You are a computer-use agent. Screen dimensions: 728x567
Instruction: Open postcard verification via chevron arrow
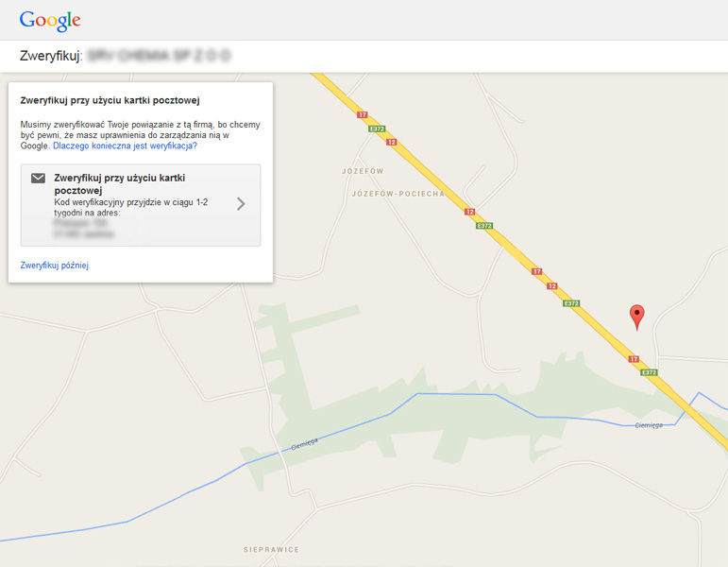pyautogui.click(x=241, y=203)
